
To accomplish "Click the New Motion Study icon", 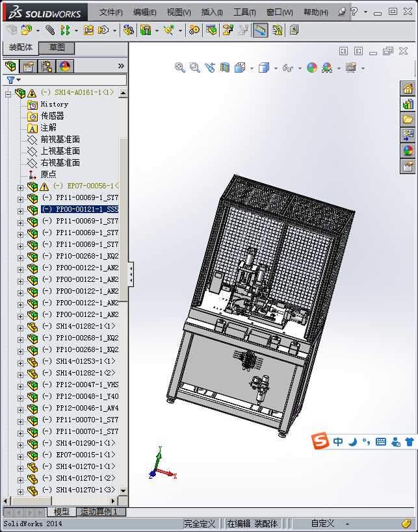I will tap(194, 30).
